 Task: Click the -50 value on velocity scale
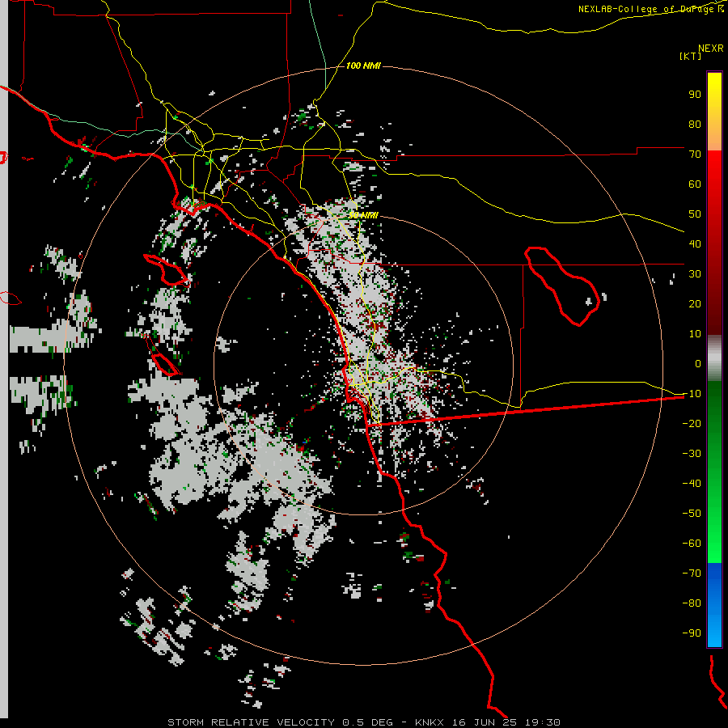[692, 514]
